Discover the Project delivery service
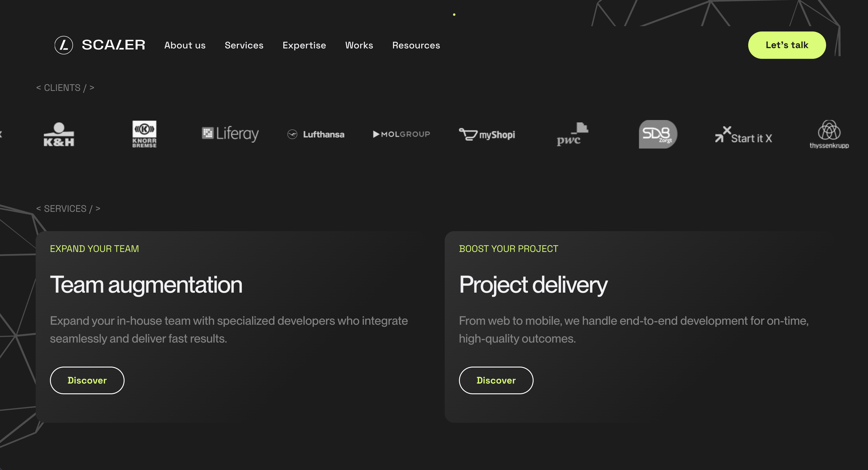 (496, 380)
